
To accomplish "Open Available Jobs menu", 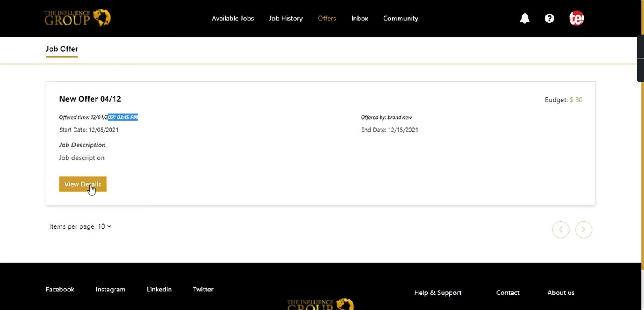I will (x=232, y=19).
